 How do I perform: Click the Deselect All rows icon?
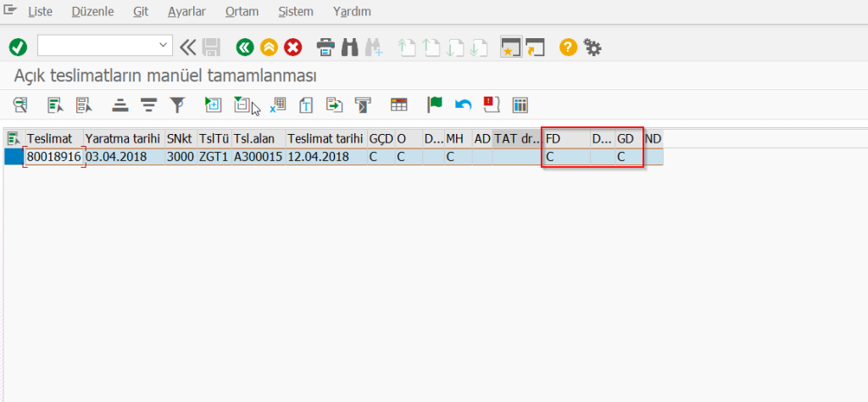(84, 104)
